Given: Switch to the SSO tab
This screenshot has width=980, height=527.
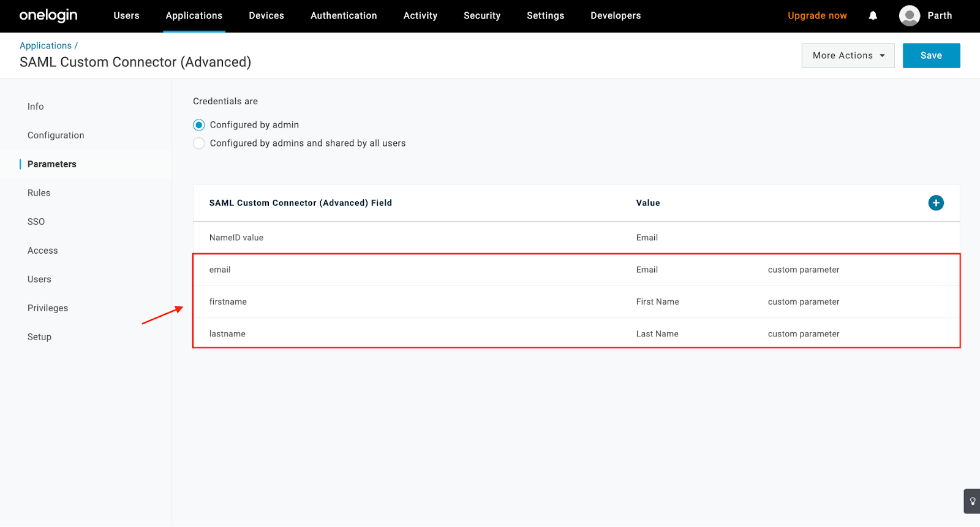Looking at the screenshot, I should [x=36, y=222].
